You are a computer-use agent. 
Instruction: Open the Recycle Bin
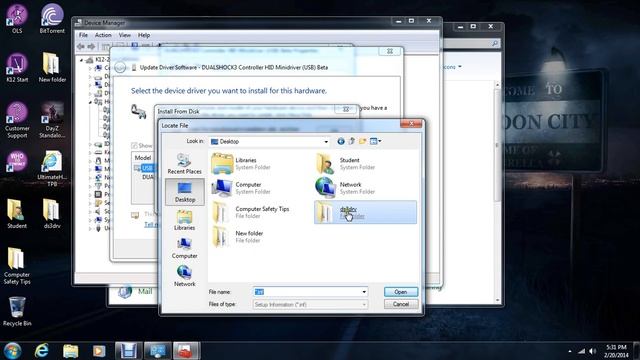pyautogui.click(x=17, y=311)
